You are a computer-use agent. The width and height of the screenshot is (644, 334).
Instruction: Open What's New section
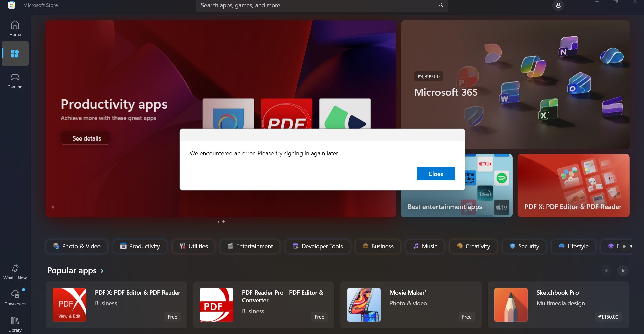point(15,272)
